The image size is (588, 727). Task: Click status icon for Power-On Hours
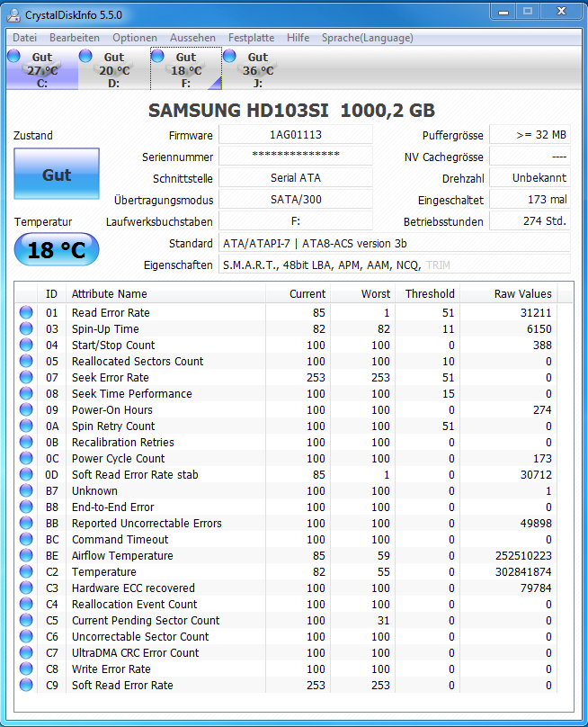(x=26, y=410)
